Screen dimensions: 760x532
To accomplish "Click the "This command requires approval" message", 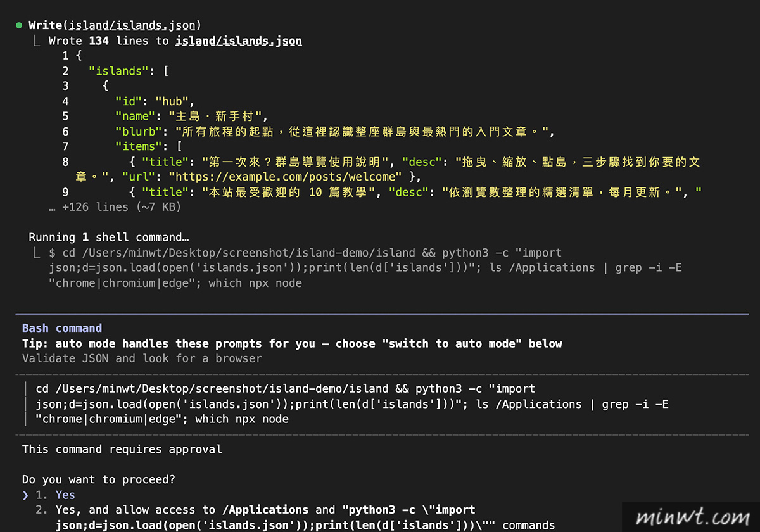I will 122,449.
